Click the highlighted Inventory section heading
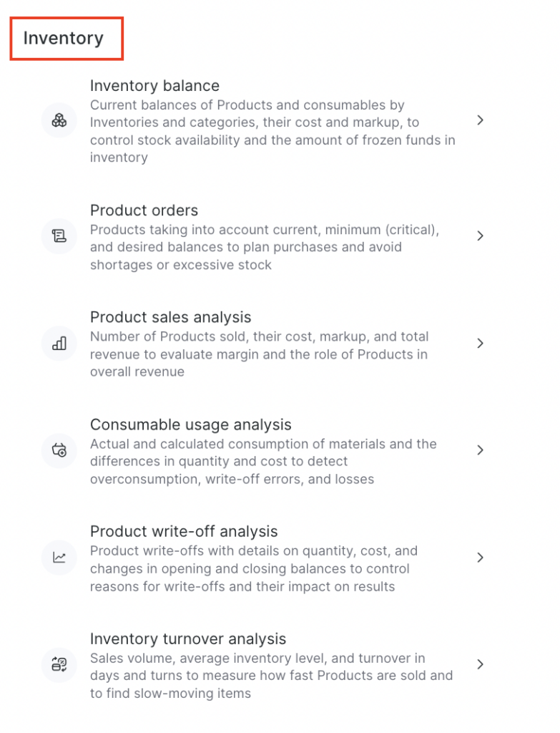This screenshot has width=560, height=733. coord(64,38)
